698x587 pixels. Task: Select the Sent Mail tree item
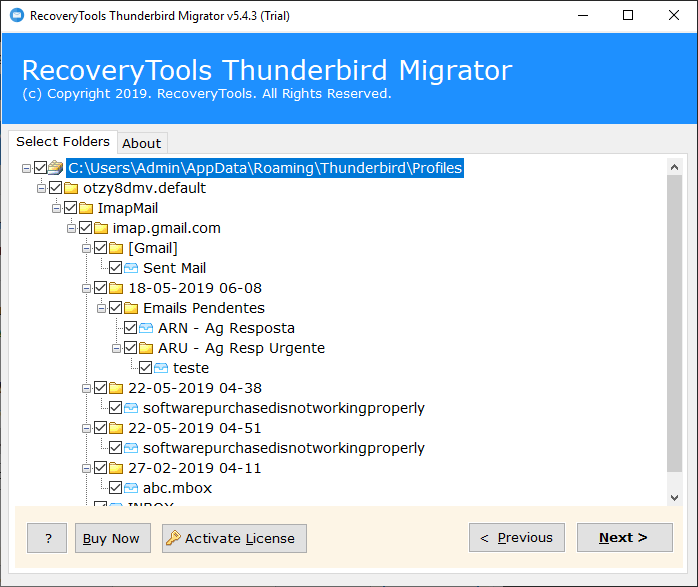(174, 268)
